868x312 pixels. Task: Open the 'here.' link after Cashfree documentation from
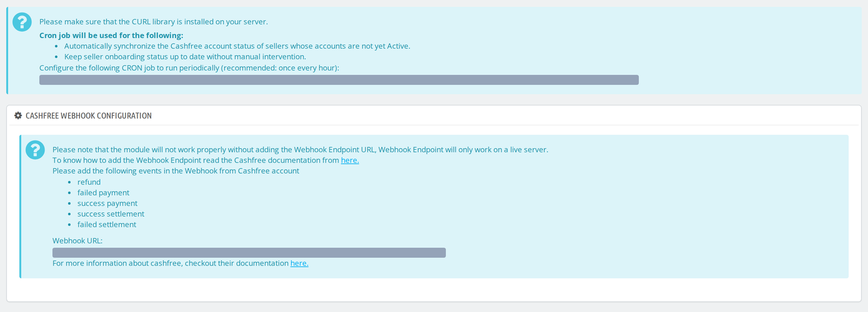[x=350, y=160]
